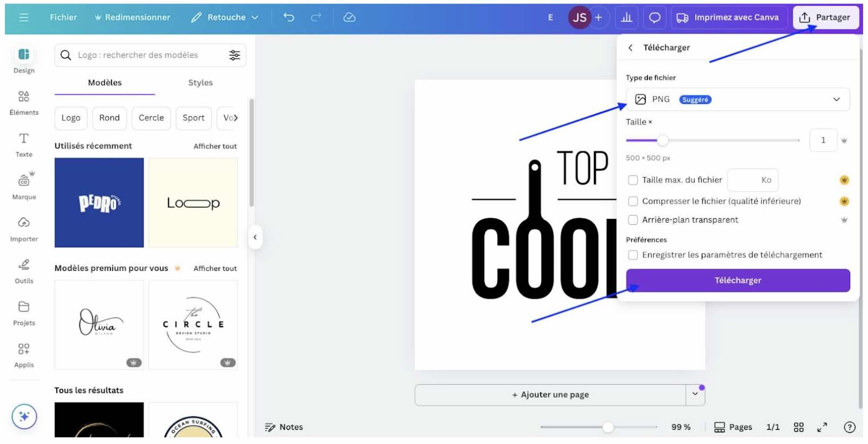Viewport: 868px width, 444px height.
Task: Open the JS account avatar
Action: pos(579,18)
